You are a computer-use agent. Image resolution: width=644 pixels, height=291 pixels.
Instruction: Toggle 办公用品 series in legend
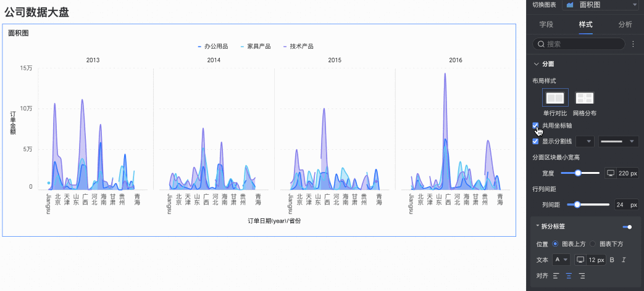(213, 46)
